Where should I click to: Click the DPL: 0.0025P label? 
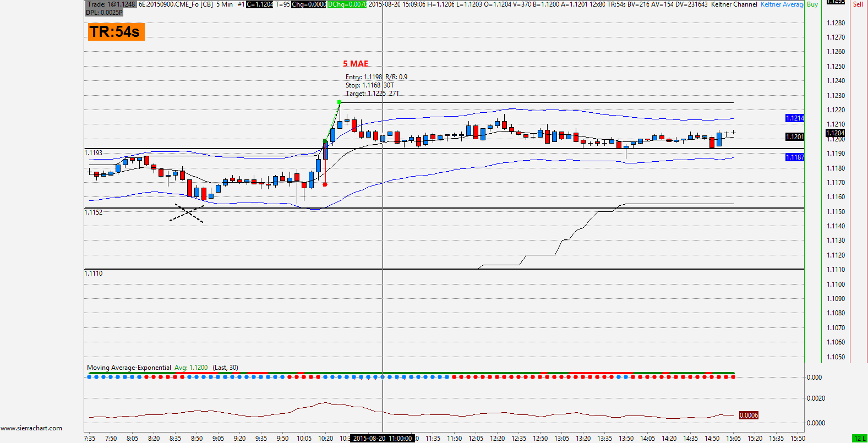(x=104, y=13)
